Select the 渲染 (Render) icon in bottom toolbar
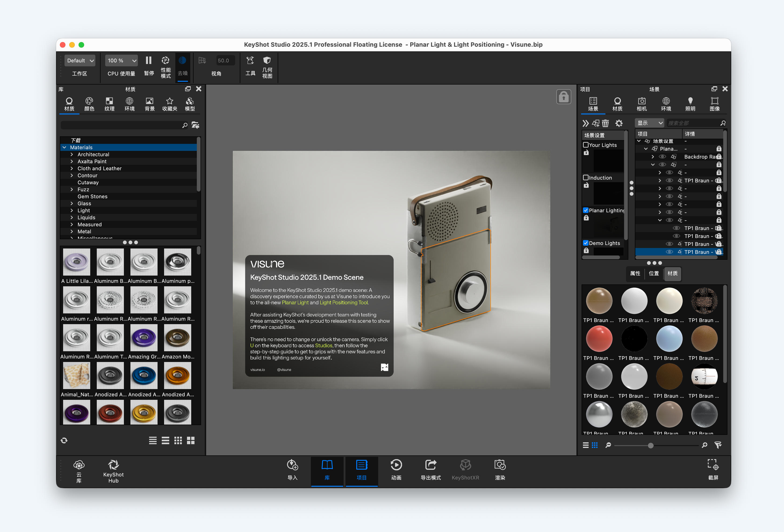Viewport: 784px width, 532px height. 500,470
